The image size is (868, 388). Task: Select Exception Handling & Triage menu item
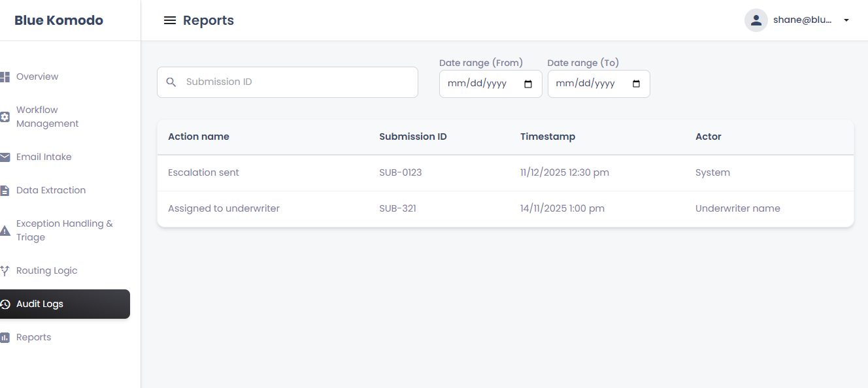pos(64,231)
